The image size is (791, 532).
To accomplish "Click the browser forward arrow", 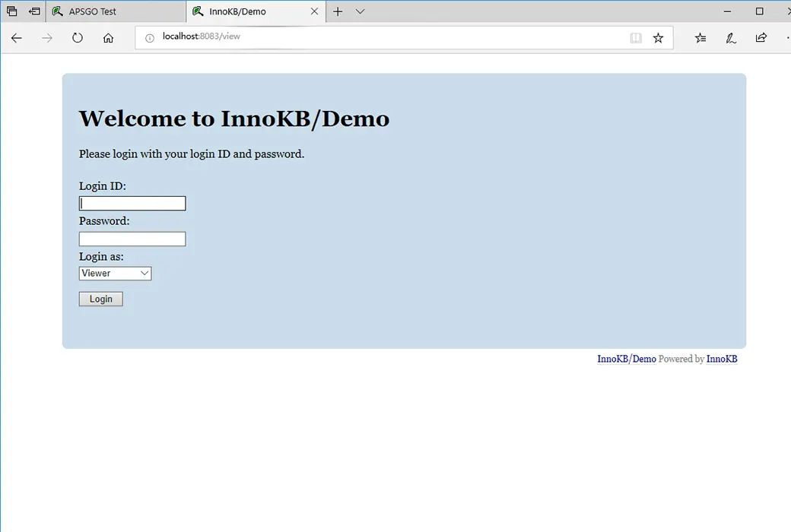I will pos(47,38).
